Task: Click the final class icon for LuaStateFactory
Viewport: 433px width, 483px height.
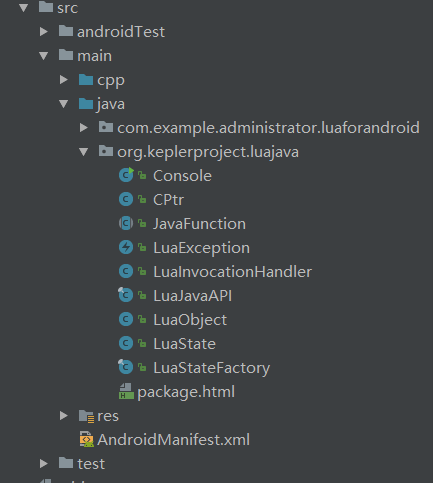Action: (x=126, y=367)
